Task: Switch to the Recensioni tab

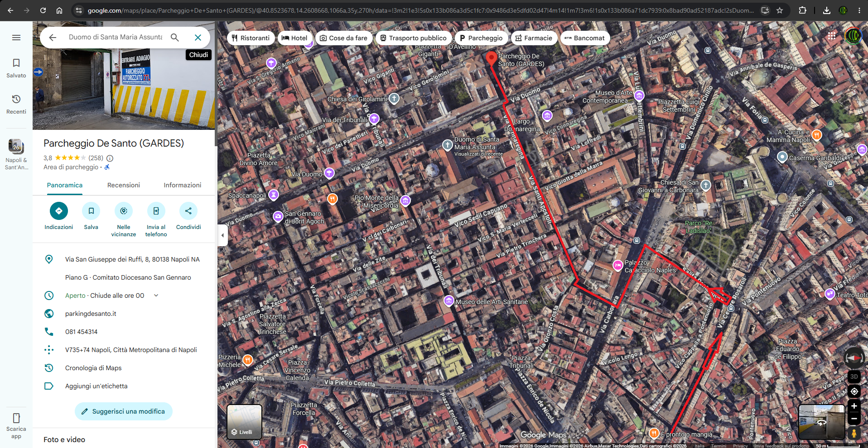Action: [124, 186]
